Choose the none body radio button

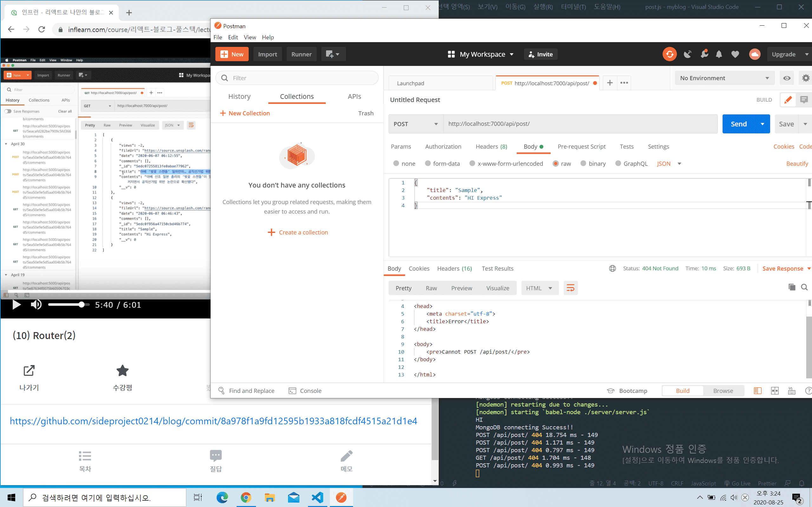pyautogui.click(x=396, y=164)
